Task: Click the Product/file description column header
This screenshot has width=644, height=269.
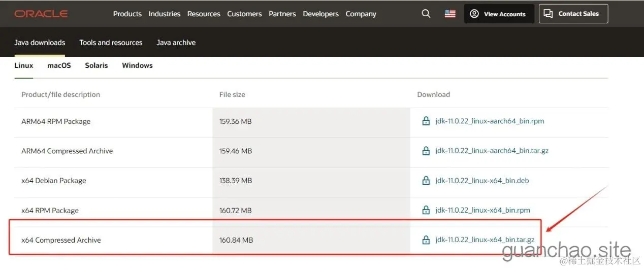Action: click(60, 94)
